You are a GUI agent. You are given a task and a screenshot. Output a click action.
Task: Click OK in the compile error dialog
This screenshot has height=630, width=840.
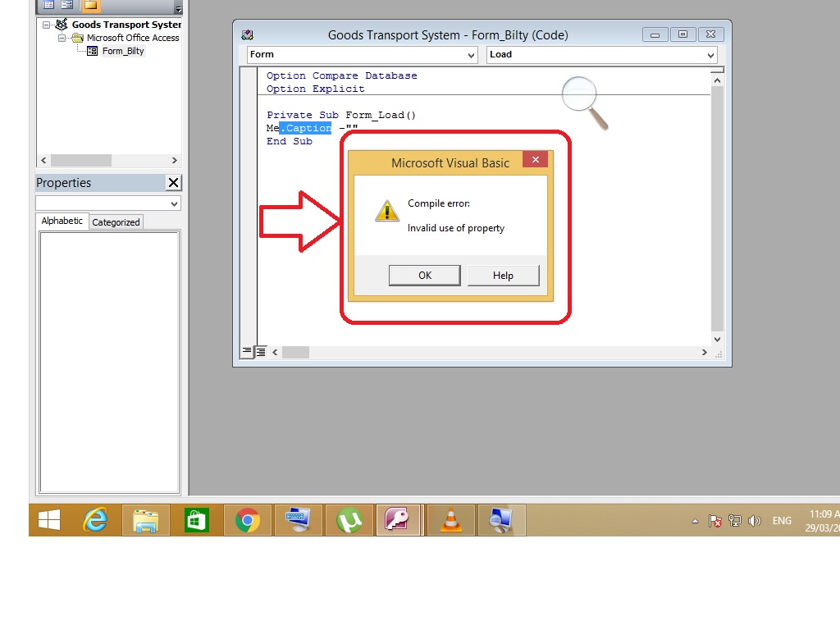coord(424,276)
